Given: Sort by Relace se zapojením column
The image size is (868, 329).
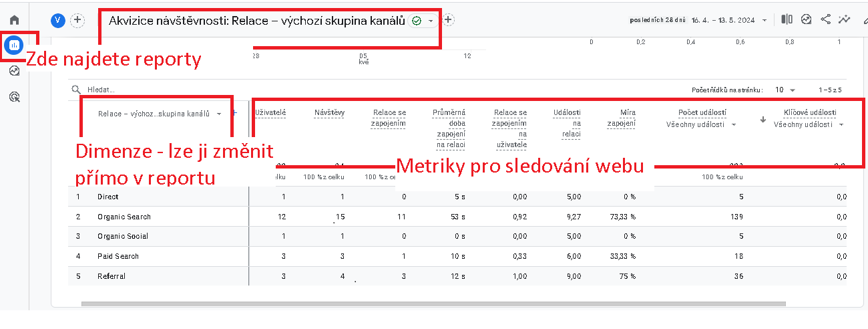Looking at the screenshot, I should coord(389,118).
